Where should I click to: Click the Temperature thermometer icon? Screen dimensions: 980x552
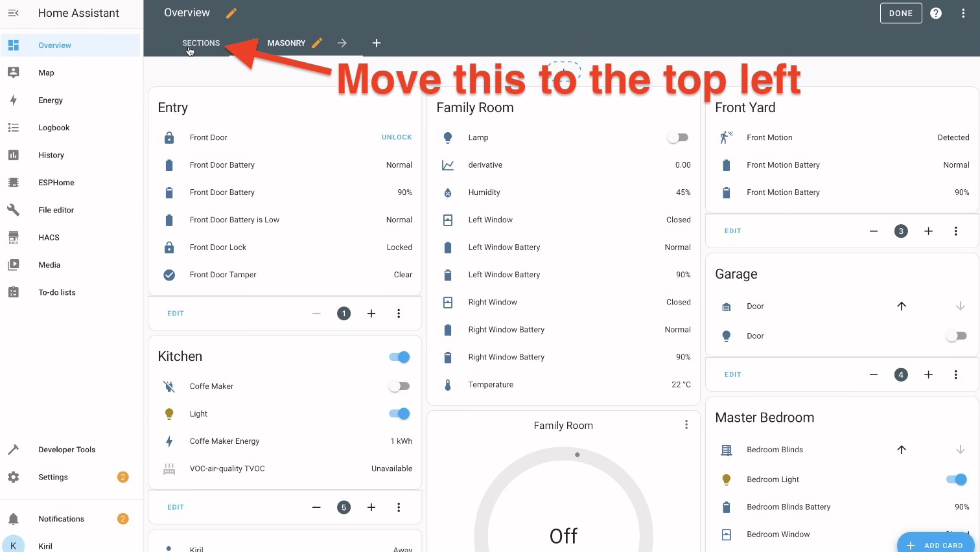click(x=448, y=385)
